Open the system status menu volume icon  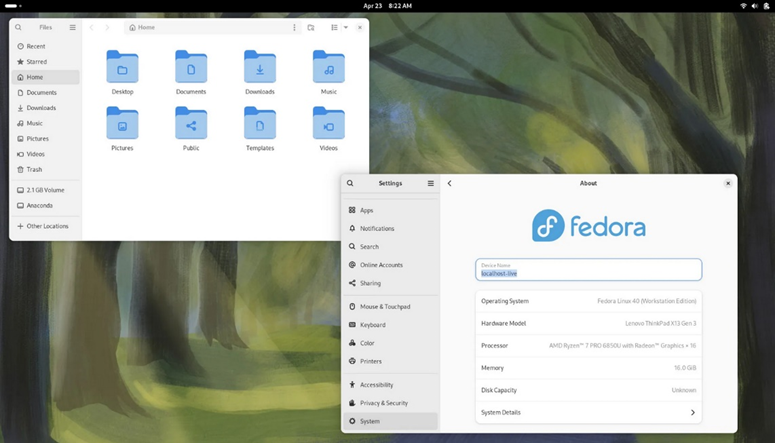click(755, 6)
